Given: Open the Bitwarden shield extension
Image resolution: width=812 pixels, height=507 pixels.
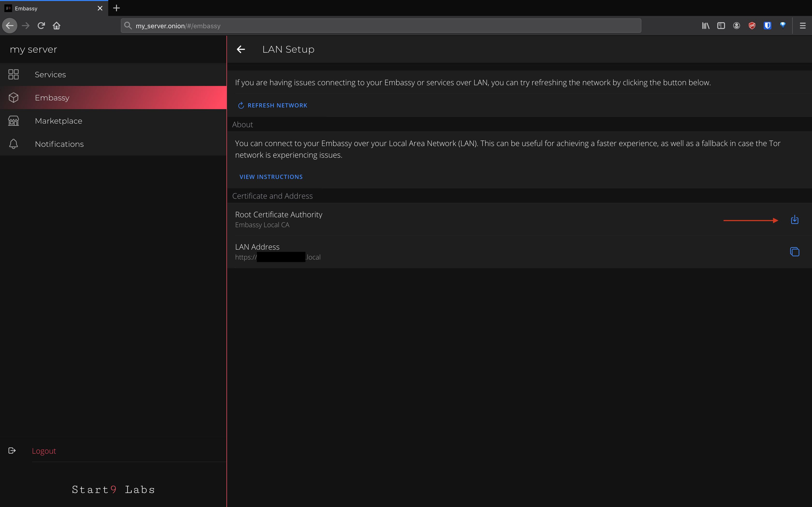Looking at the screenshot, I should pos(767,26).
